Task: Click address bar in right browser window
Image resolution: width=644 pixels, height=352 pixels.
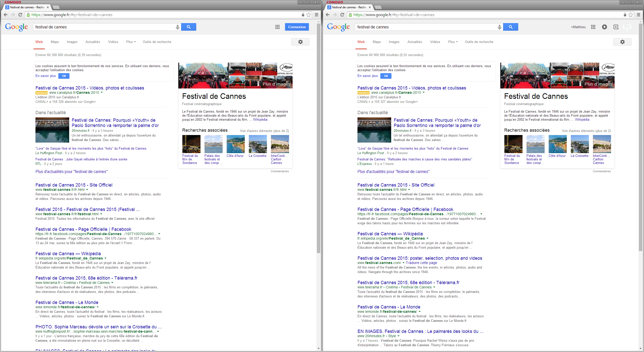Action: point(486,15)
